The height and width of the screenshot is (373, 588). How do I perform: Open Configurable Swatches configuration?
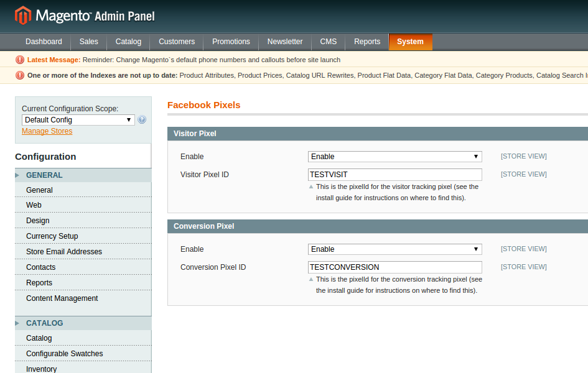click(x=83, y=354)
